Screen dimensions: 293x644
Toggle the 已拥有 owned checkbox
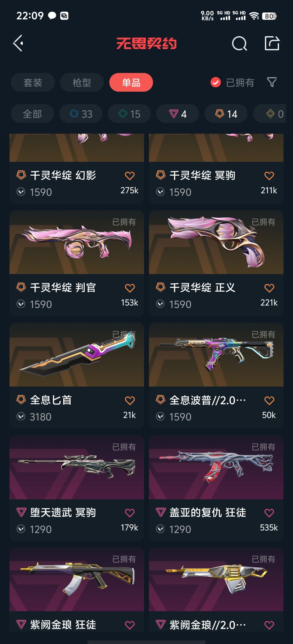tap(216, 82)
